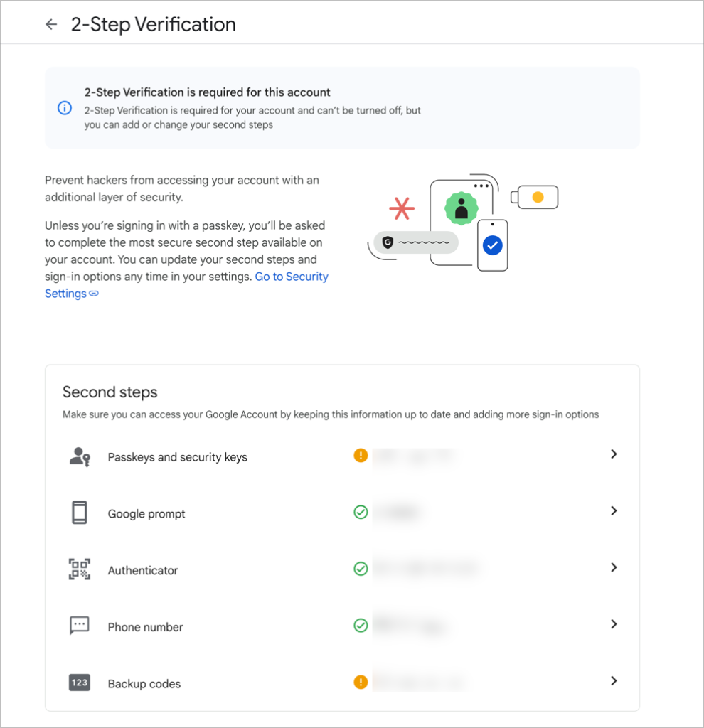The image size is (704, 728).
Task: Click the Authenticator QR code icon
Action: [x=79, y=569]
